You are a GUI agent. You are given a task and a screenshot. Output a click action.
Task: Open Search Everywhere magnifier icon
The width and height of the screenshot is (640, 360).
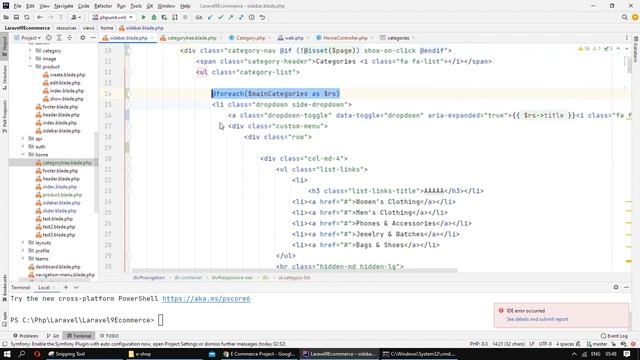point(624,18)
